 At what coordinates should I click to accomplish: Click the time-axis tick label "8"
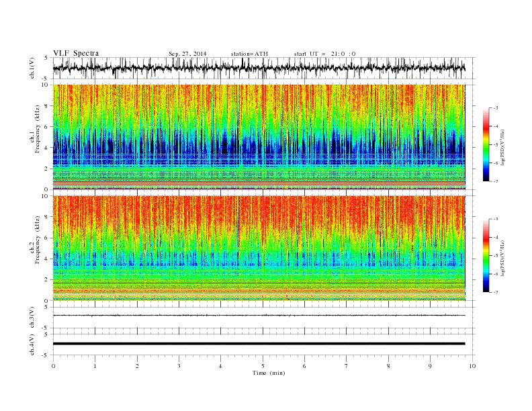pos(388,366)
